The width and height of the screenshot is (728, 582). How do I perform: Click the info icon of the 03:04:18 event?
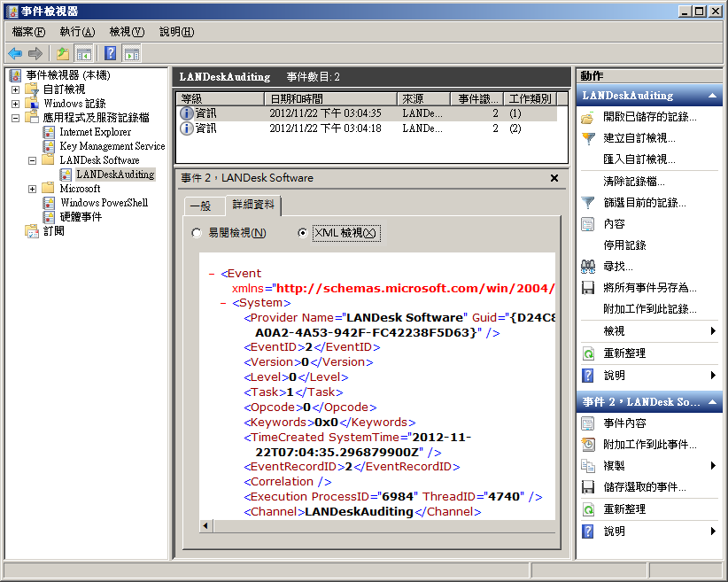[x=187, y=128]
